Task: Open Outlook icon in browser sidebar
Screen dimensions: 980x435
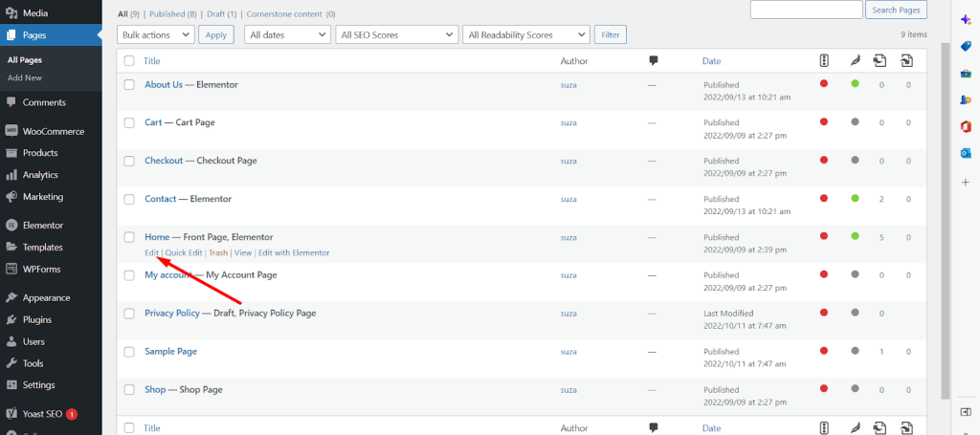Action: [x=965, y=154]
